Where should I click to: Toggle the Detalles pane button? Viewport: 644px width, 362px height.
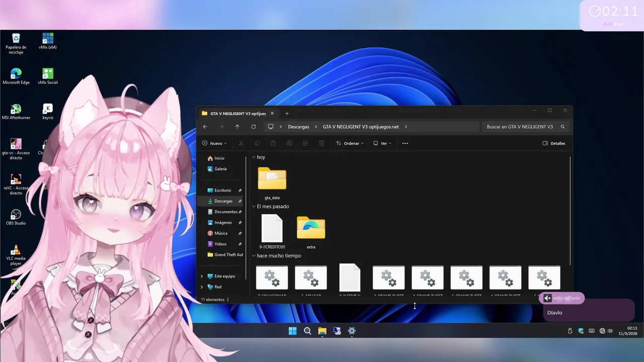click(x=554, y=143)
